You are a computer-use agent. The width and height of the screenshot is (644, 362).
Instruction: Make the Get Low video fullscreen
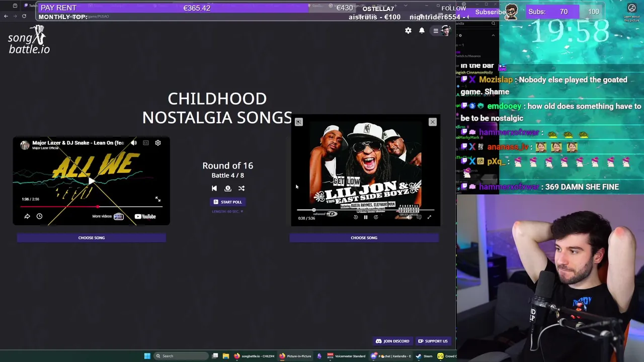429,217
